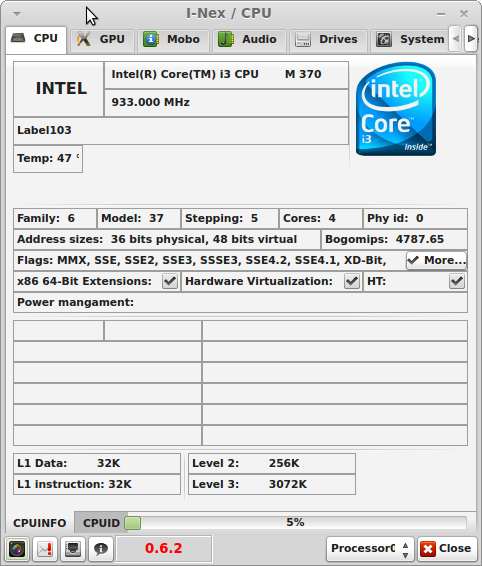The image size is (482, 566).
Task: Click the Model: 37 field
Action: [x=139, y=218]
